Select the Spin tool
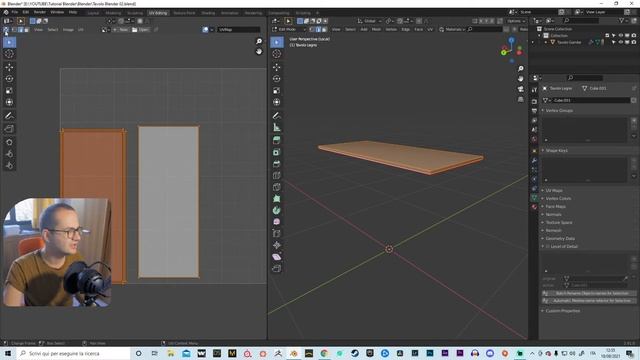 click(277, 211)
